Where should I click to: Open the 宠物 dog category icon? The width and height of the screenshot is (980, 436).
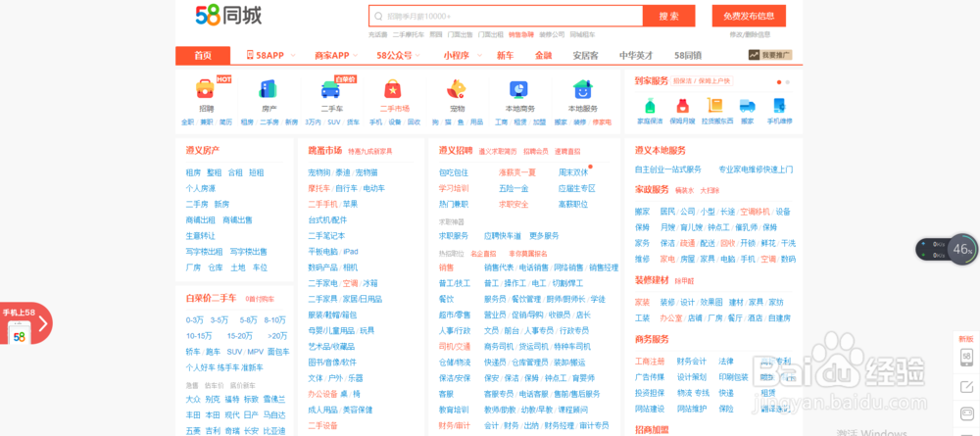(457, 89)
